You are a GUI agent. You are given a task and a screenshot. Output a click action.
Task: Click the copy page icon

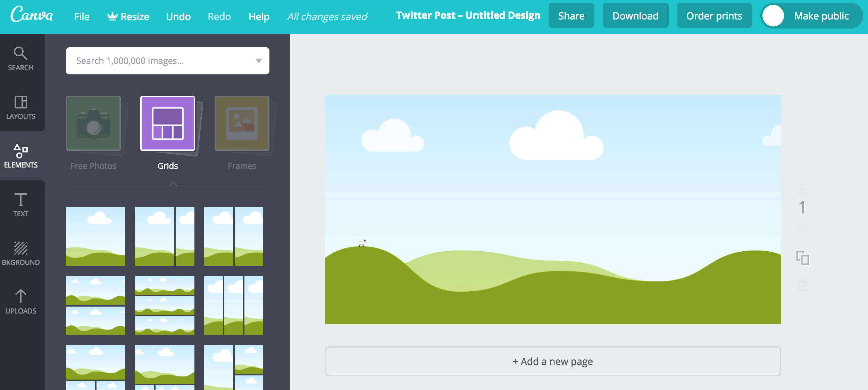pos(802,258)
